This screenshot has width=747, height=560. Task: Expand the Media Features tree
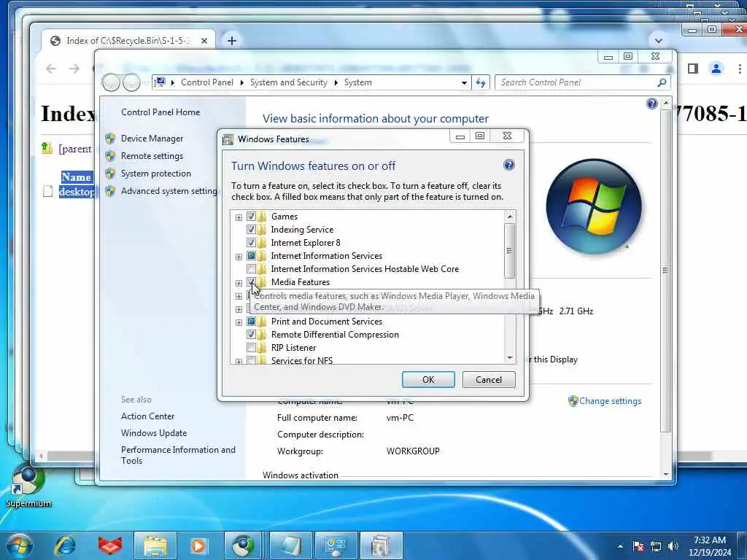click(x=239, y=283)
